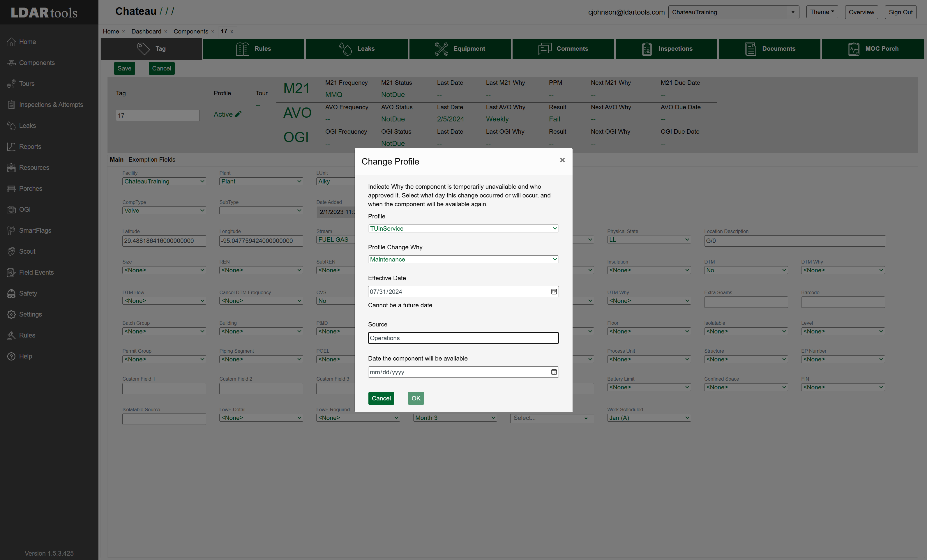Expand the Work Scheduled Jan (A) dropdown
Screen dimensions: 927x560
(x=649, y=418)
